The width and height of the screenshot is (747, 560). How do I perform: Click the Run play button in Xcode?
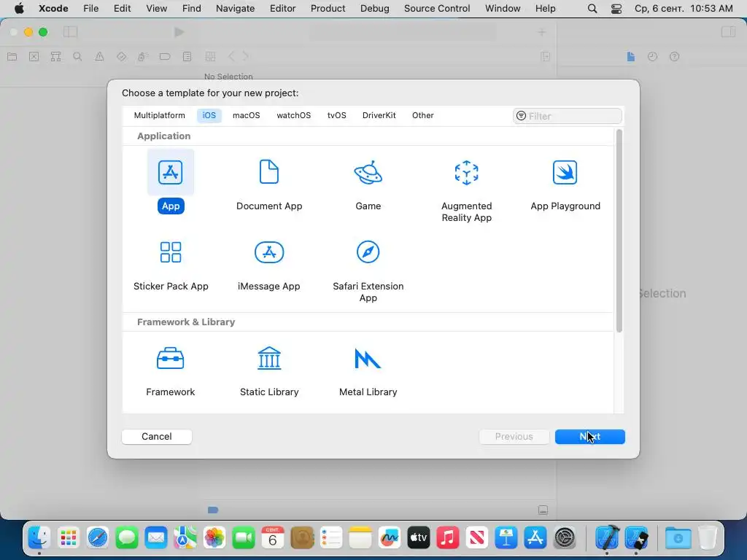point(179,32)
